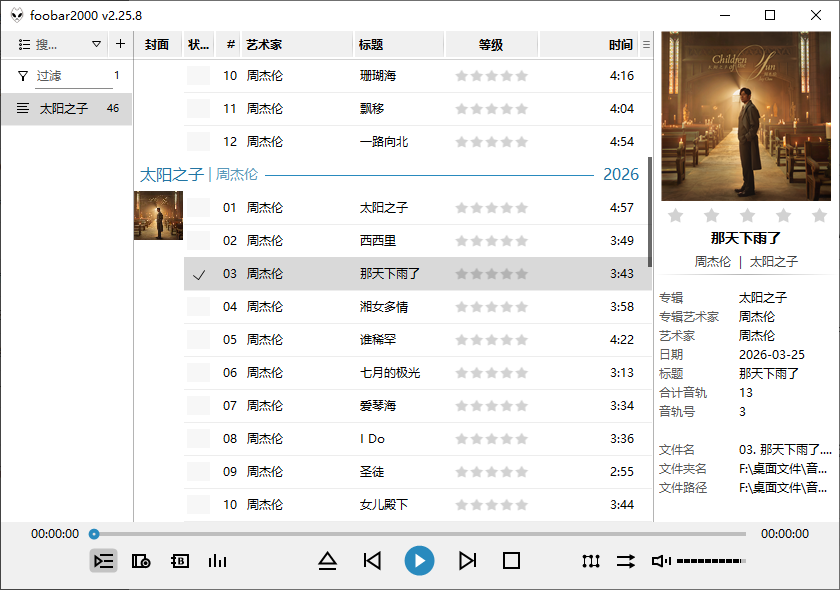Viewport: 840px width, 590px height.
Task: Click the 2026-03-25 date value
Action: [x=771, y=355]
